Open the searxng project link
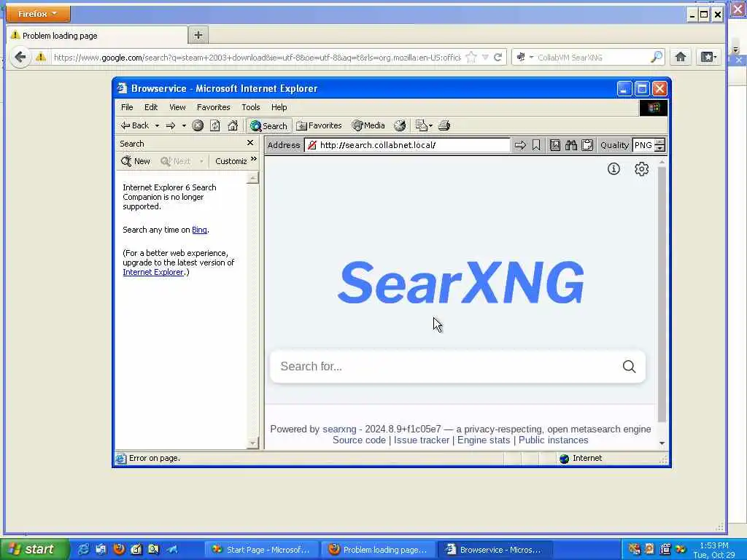747x560 pixels. 339,429
